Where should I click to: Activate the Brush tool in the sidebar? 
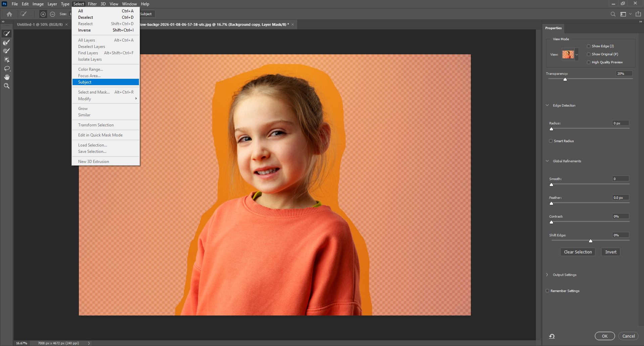(7, 51)
